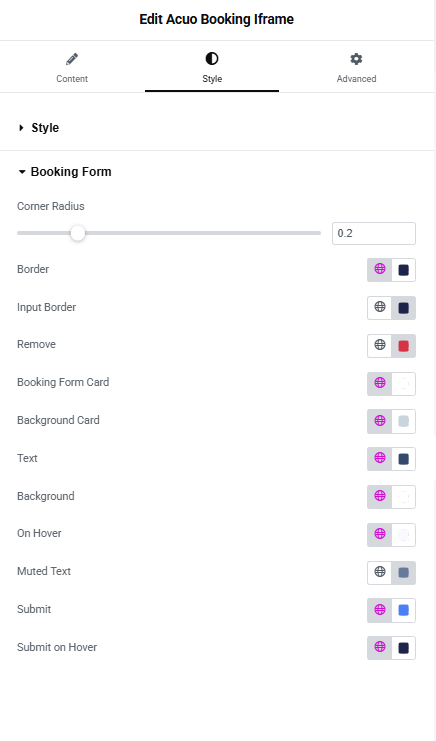Viewport: 436px width, 741px height.
Task: Click the Corner Radius value field
Action: (374, 233)
